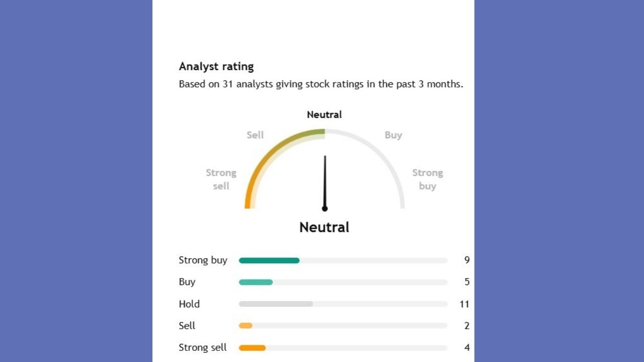
Task: Click the Neutral label above gauge
Action: [324, 115]
